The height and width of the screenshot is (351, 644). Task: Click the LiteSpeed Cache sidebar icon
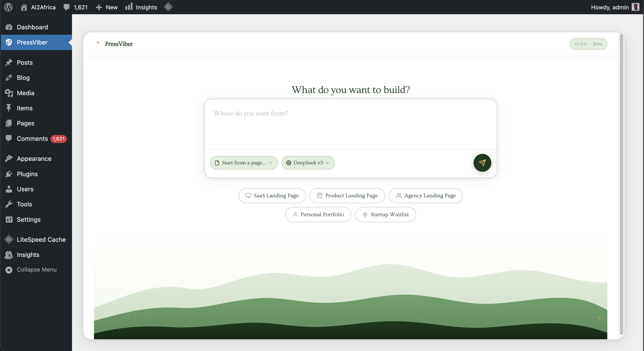pos(9,239)
